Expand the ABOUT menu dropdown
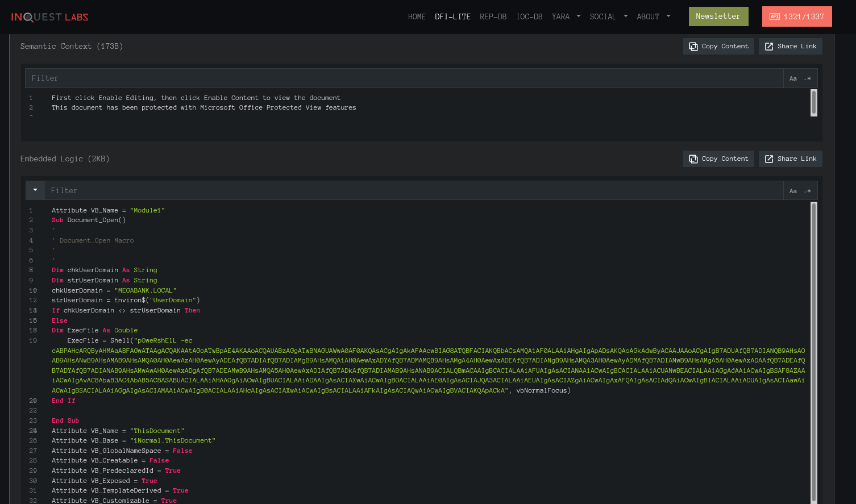856x504 pixels. click(668, 16)
